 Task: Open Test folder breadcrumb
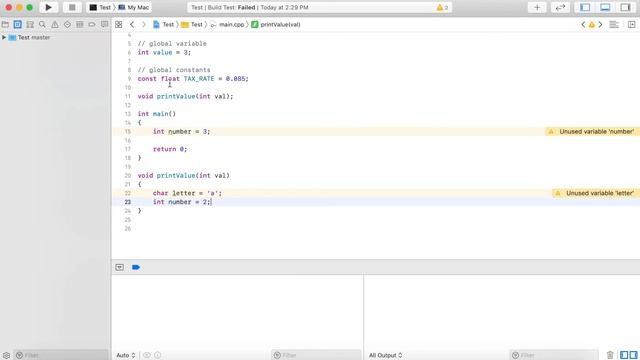coord(192,24)
